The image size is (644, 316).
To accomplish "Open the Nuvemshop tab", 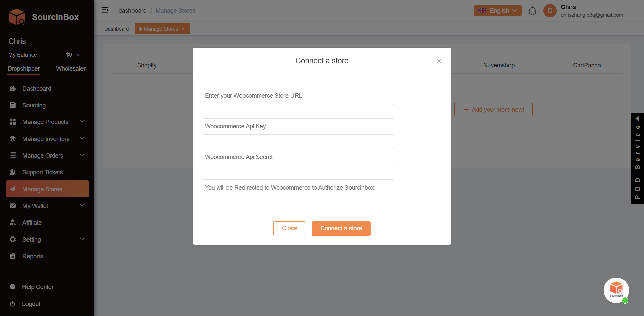I will tap(498, 65).
